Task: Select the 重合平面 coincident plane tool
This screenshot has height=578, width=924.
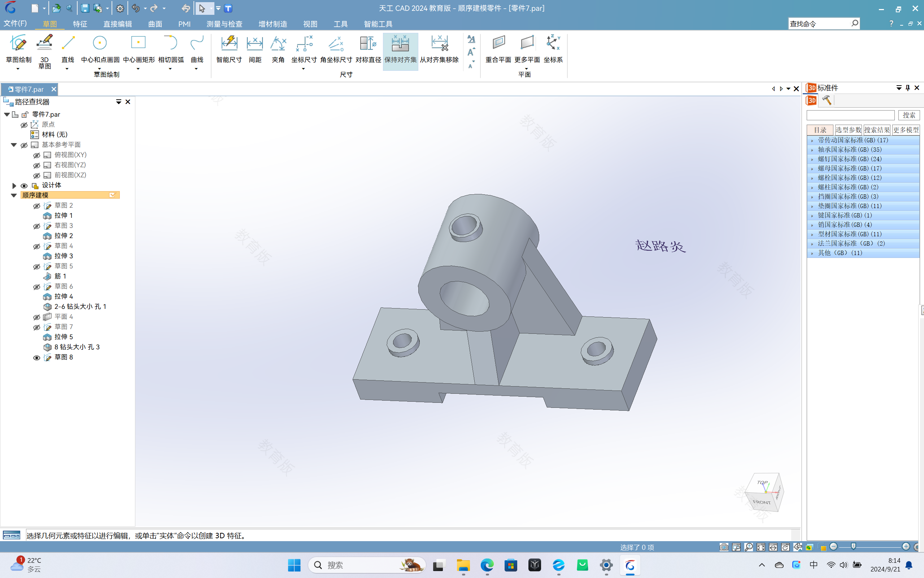Action: coord(498,49)
